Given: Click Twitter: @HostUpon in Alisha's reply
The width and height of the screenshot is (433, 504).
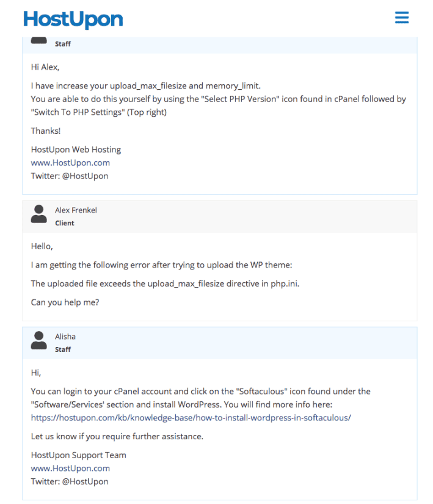Looking at the screenshot, I should [x=70, y=481].
